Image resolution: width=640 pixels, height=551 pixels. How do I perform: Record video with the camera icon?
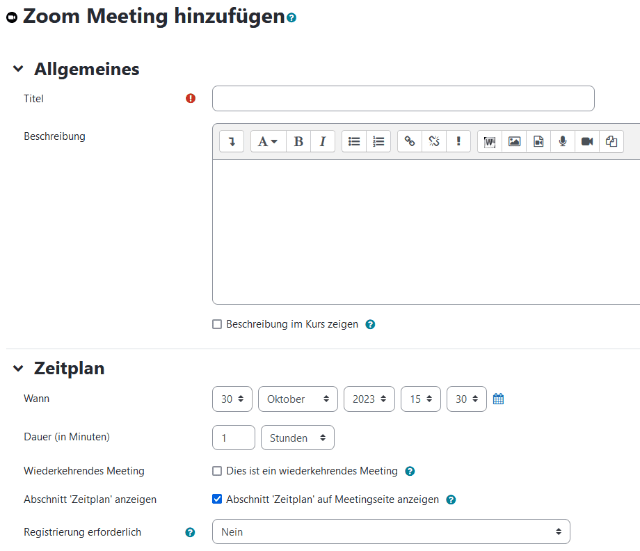(587, 142)
